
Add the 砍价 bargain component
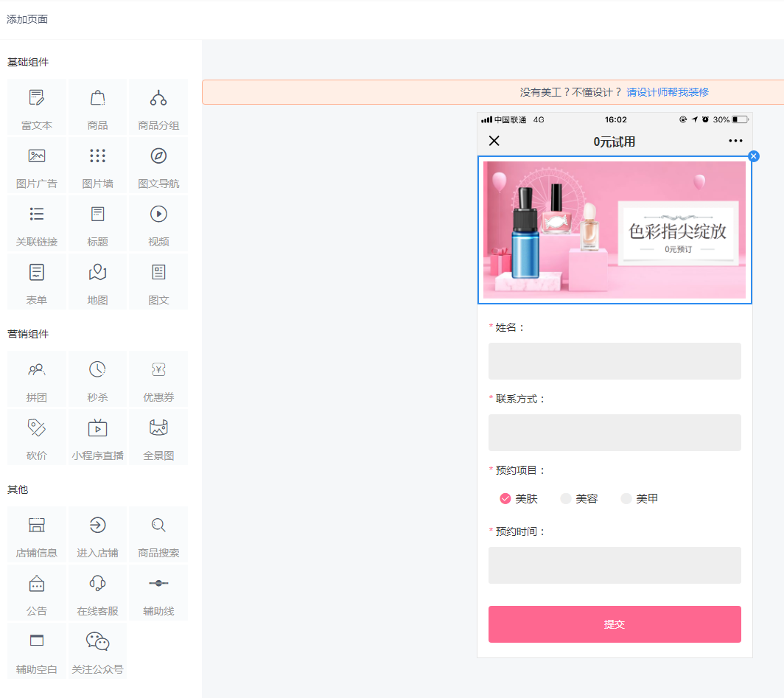(37, 437)
